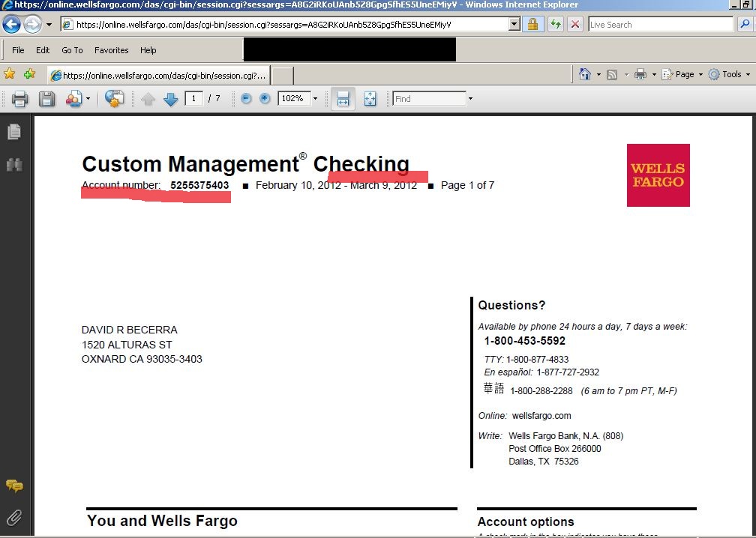Viewport: 756px width, 538px height.
Task: Open the Go To menu
Action: 72,50
